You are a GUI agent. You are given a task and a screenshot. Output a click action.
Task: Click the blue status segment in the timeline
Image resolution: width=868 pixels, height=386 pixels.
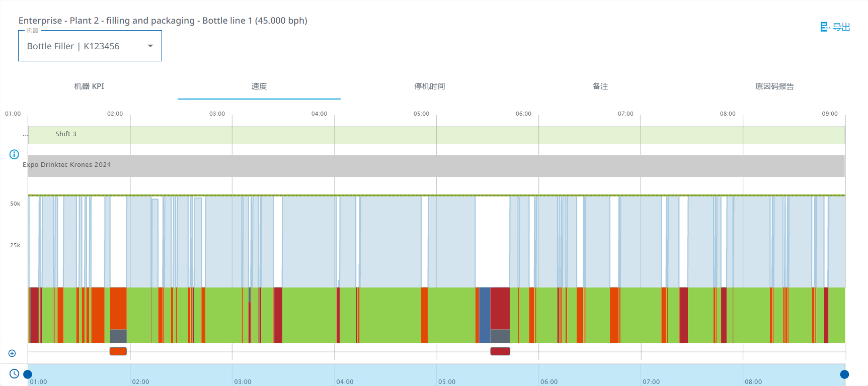pyautogui.click(x=484, y=315)
